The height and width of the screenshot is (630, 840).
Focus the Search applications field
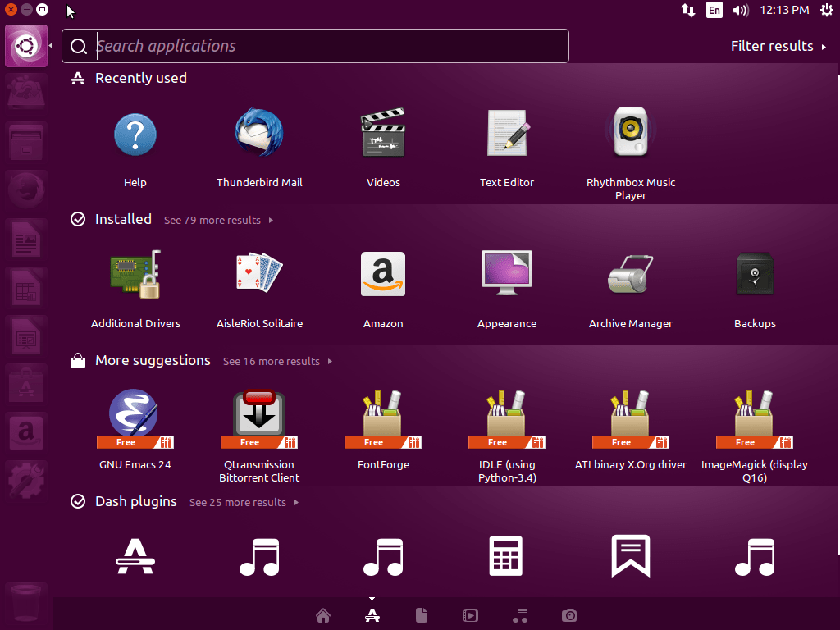pyautogui.click(x=315, y=46)
